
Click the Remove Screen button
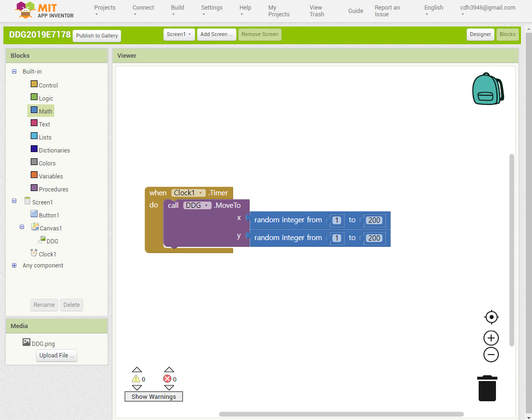260,34
